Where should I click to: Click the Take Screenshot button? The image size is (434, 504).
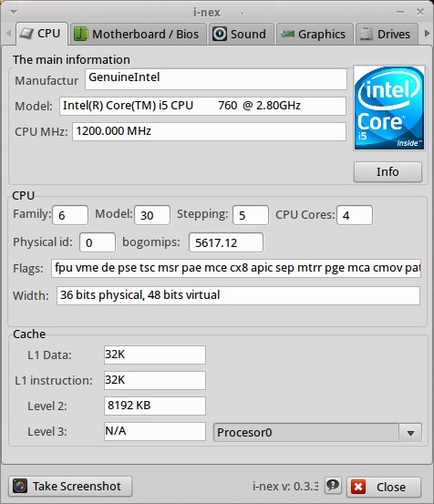[x=70, y=487]
